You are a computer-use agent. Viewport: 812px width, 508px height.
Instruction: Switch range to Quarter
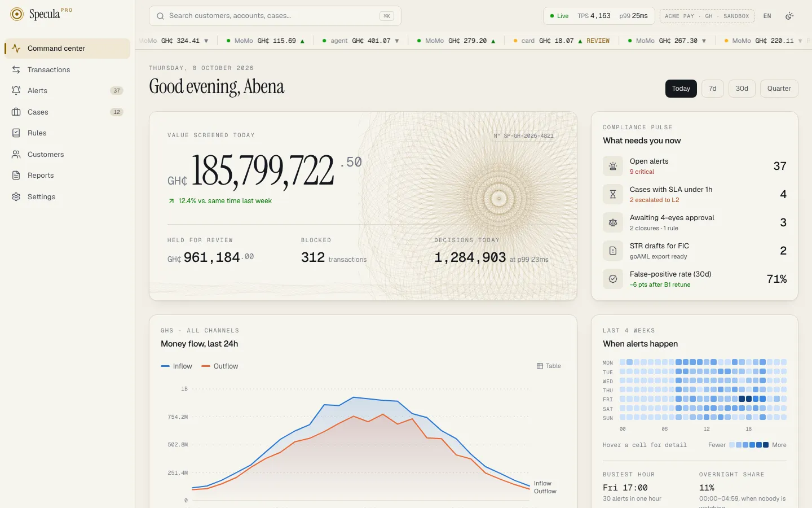[779, 89]
